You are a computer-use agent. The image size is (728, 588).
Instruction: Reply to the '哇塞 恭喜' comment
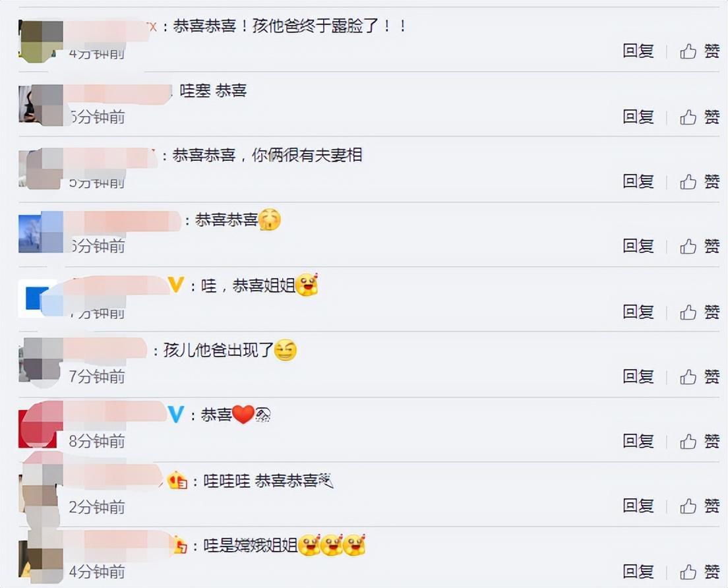point(638,117)
